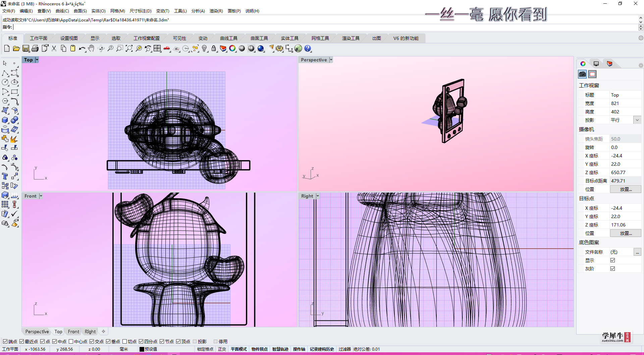Open Help with the question mark icon
Viewport: 644px width, 355px height.
(x=308, y=49)
